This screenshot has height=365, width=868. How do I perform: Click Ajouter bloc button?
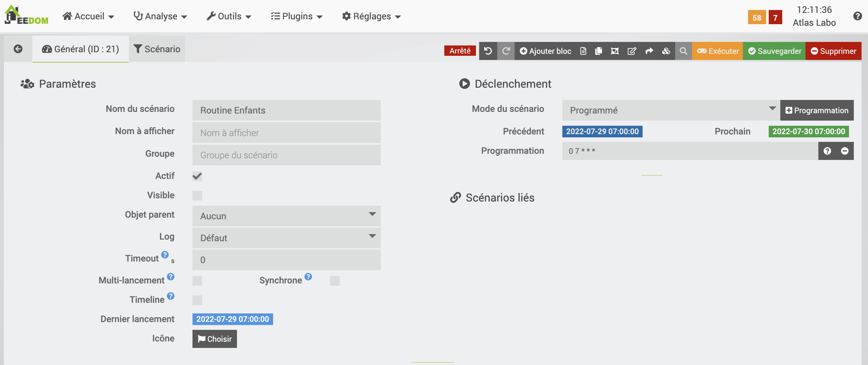546,51
